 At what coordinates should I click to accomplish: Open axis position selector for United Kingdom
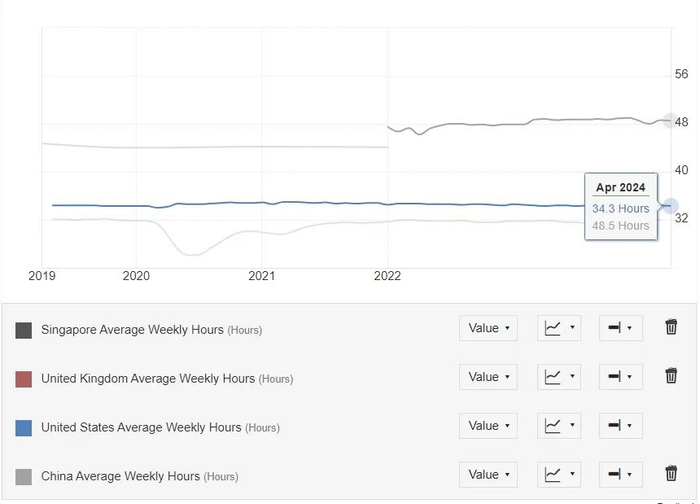point(620,377)
